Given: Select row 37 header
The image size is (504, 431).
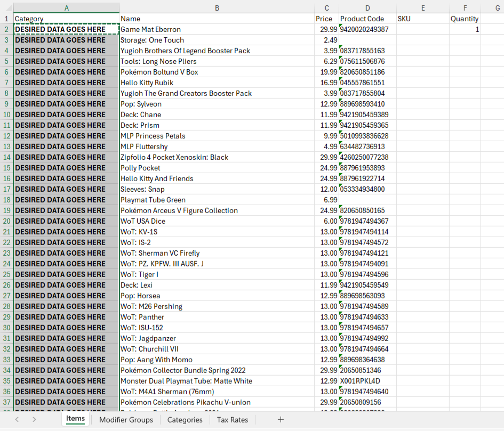Looking at the screenshot, I should pyautogui.click(x=6, y=402).
